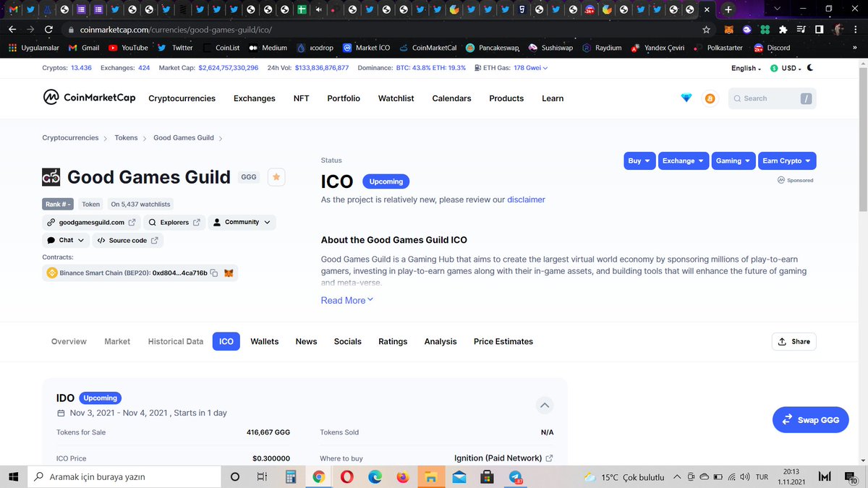Viewport: 868px width, 488px height.
Task: Toggle dark mode moon icon
Action: tap(810, 68)
